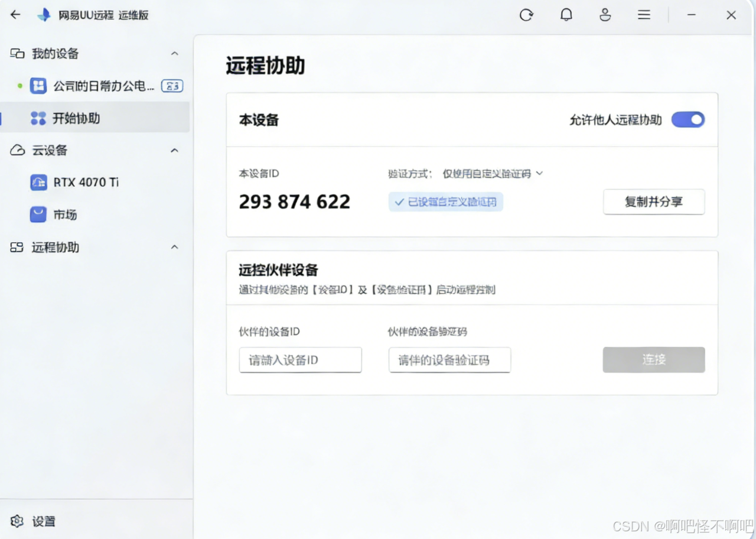Image resolution: width=756 pixels, height=539 pixels.
Task: Refresh using the circular arrow icon
Action: pos(526,15)
